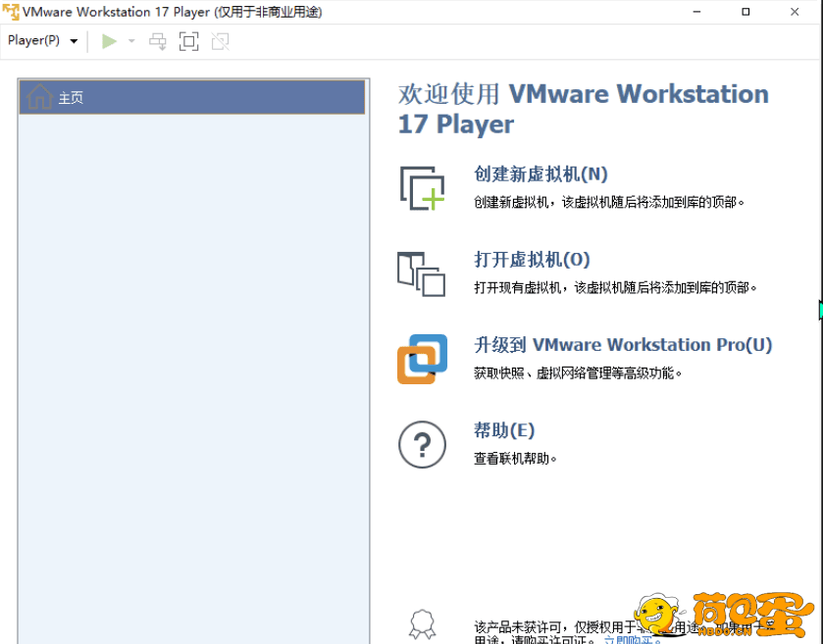This screenshot has width=823, height=644.
Task: Close the VMware Player window
Action: click(x=795, y=12)
